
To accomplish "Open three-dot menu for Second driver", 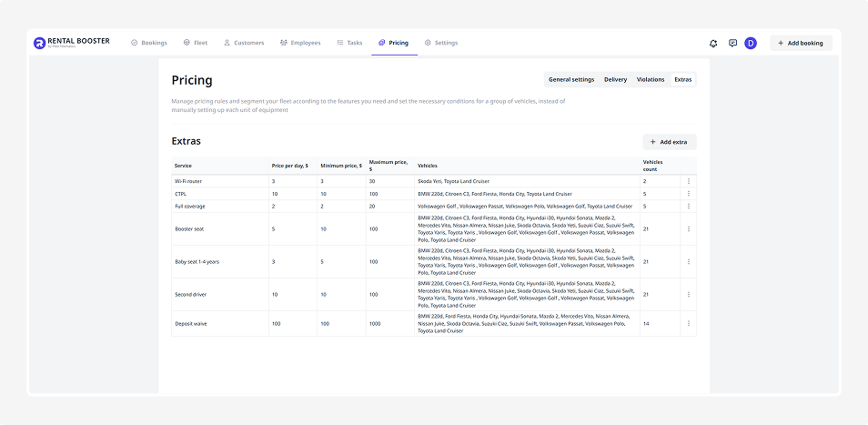I will pos(689,295).
